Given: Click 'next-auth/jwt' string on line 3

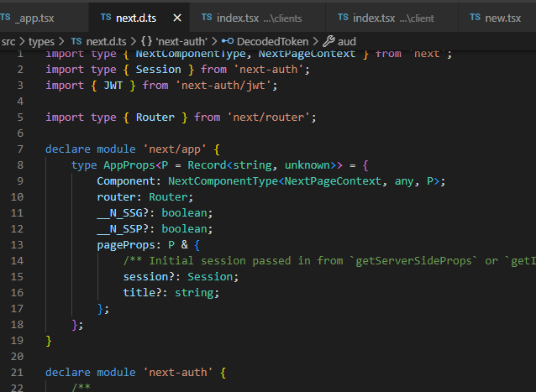Looking at the screenshot, I should [x=226, y=85].
